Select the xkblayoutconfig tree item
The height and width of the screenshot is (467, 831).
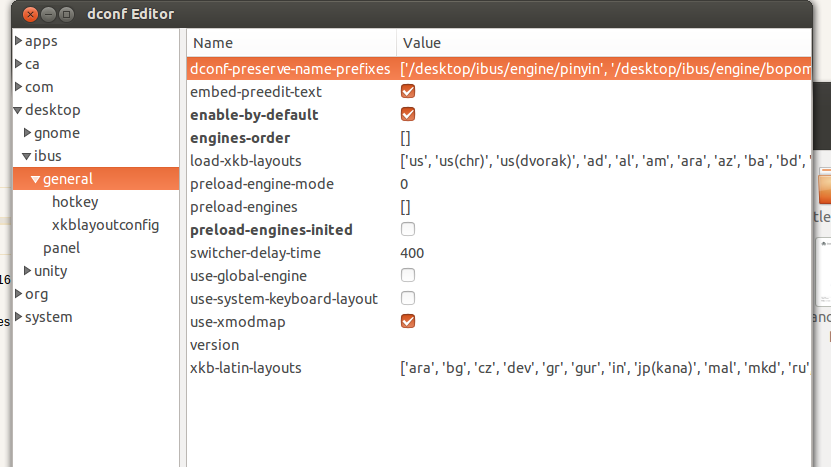pos(105,225)
